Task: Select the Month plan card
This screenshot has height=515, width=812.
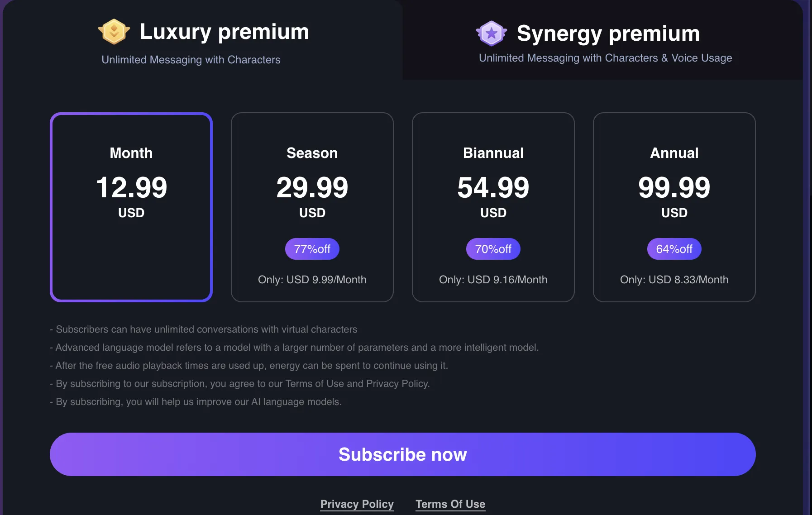Action: (x=131, y=206)
